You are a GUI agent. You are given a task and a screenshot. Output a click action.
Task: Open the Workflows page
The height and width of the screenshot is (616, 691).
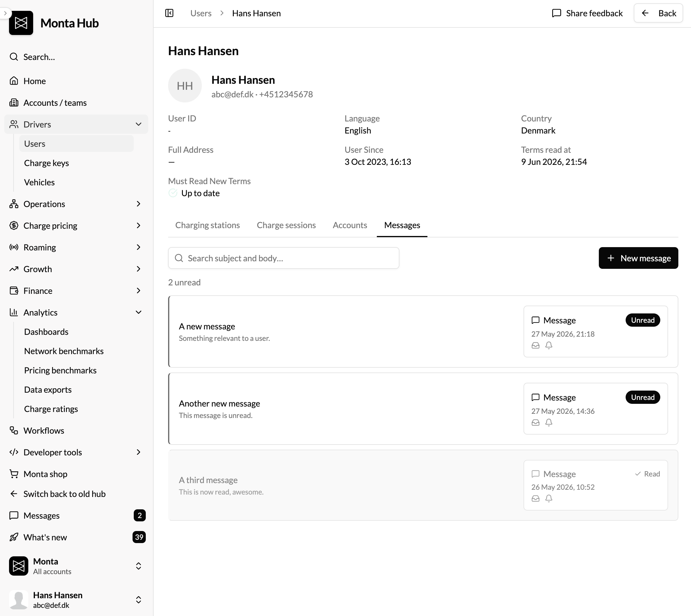(76, 431)
